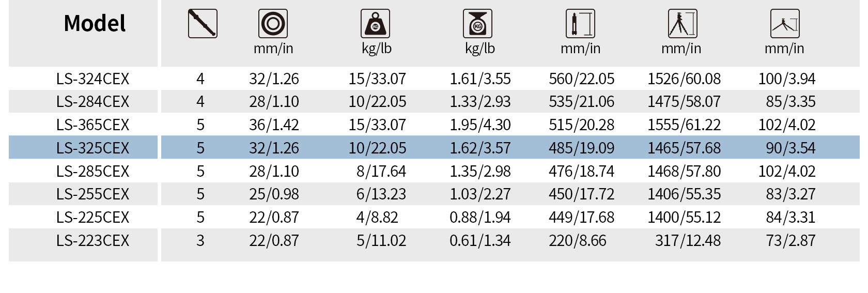Click the 1526/60.08 max height cell
This screenshot has width=868, height=293.
pyautogui.click(x=684, y=79)
